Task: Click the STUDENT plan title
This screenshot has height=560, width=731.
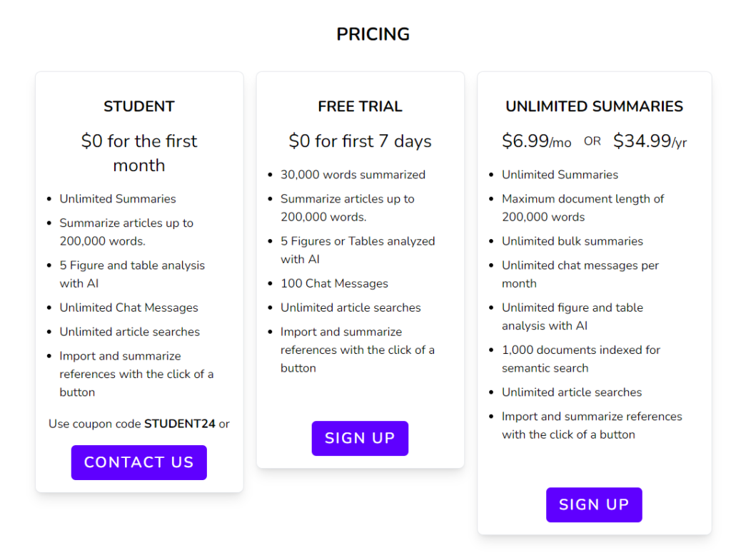Action: [x=139, y=106]
